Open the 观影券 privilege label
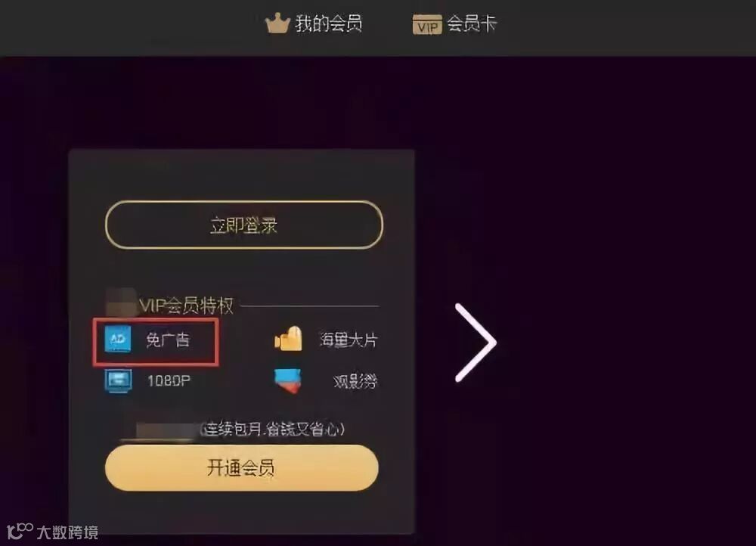The width and height of the screenshot is (756, 546). point(355,382)
